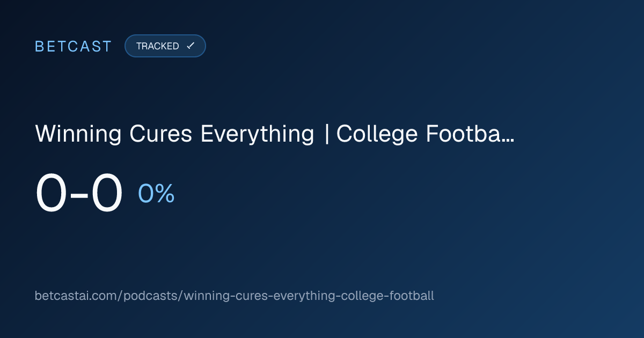Click the dash between record zeros
Image resolution: width=644 pixels, height=338 pixels.
(x=79, y=196)
